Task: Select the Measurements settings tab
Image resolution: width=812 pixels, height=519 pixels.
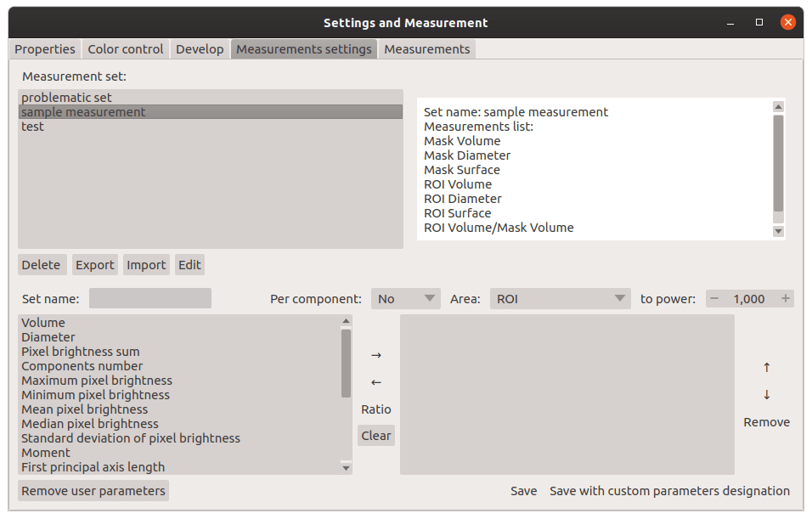Action: [x=304, y=49]
